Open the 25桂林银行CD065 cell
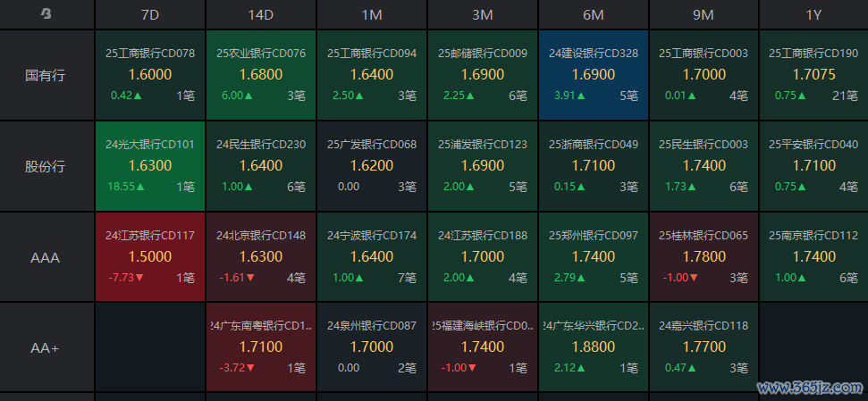Screen dimensions: 868x401 pyautogui.click(x=703, y=256)
